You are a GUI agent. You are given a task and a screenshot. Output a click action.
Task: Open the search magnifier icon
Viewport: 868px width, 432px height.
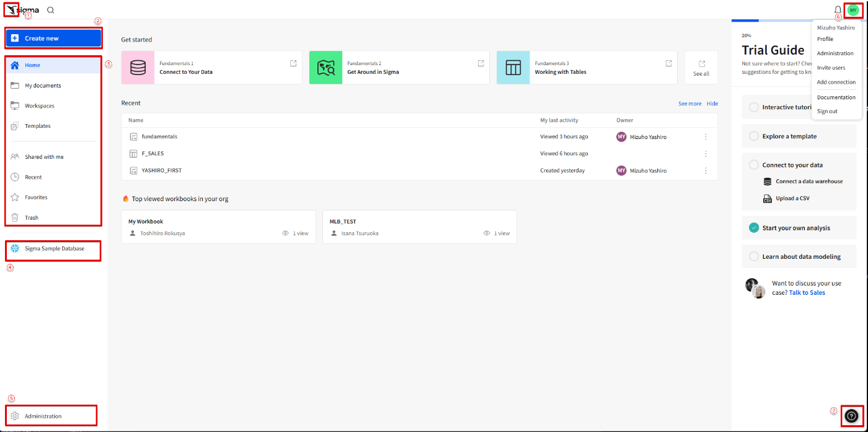tap(50, 10)
